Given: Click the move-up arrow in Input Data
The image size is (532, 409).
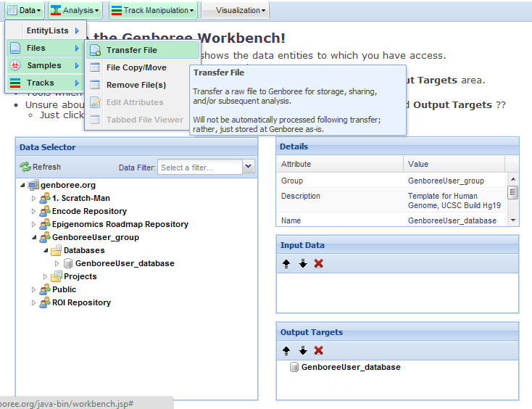Looking at the screenshot, I should click(x=286, y=263).
